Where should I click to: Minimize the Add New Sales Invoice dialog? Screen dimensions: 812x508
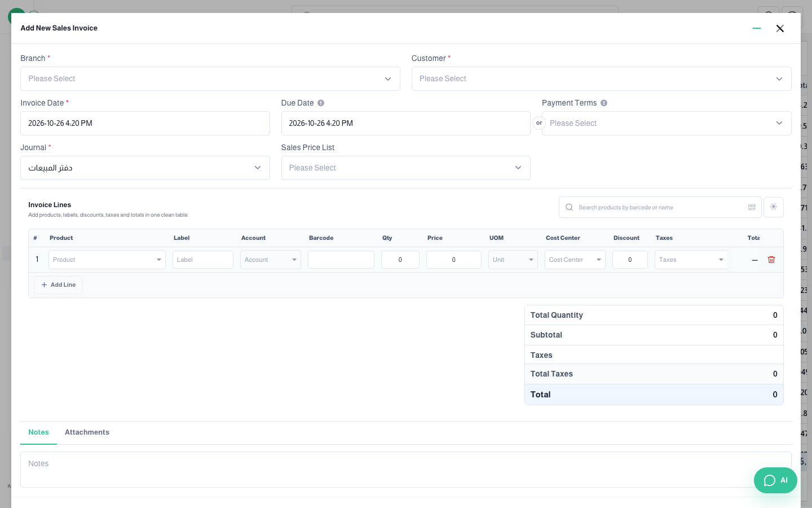click(x=757, y=28)
